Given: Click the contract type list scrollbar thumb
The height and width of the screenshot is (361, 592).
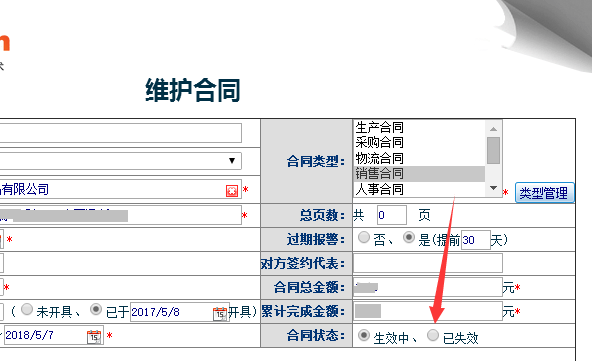Looking at the screenshot, I should pos(493,150).
